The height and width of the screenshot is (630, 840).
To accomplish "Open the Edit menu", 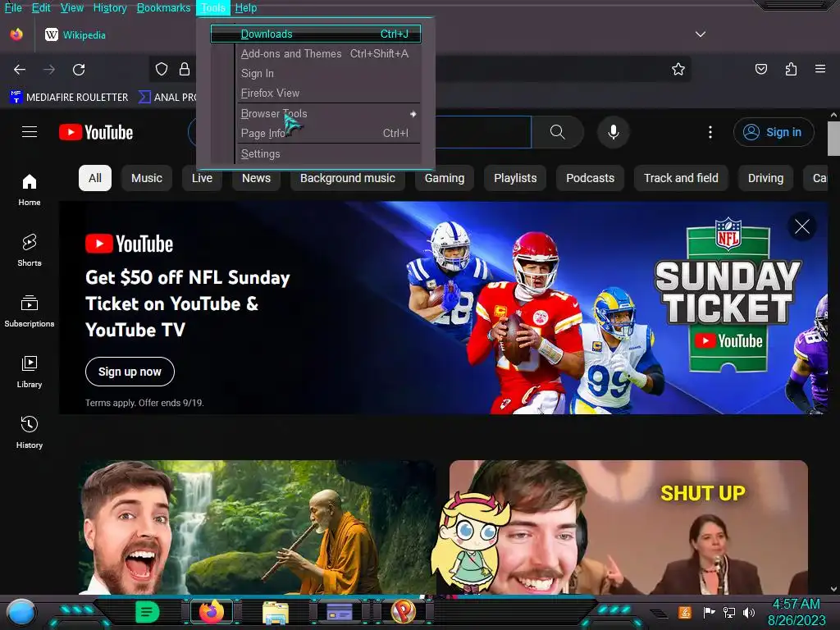I will tap(41, 7).
